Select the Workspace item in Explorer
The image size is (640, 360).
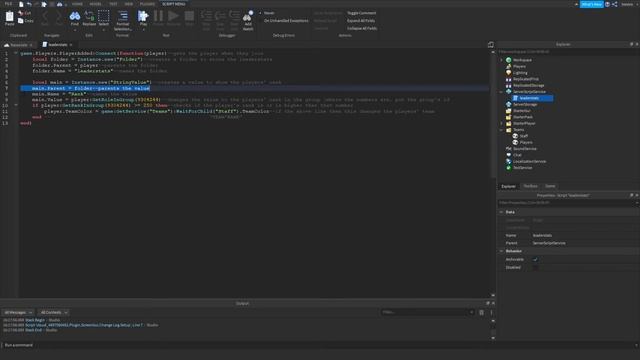pyautogui.click(x=522, y=60)
